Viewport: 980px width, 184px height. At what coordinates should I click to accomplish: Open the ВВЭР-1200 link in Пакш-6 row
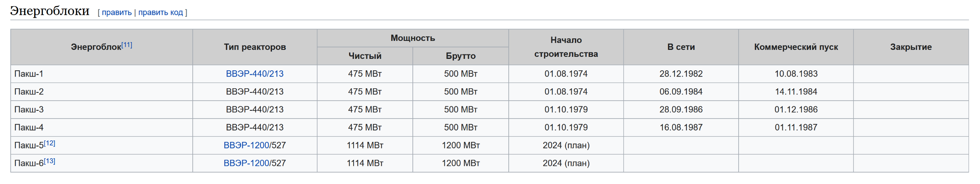point(246,163)
